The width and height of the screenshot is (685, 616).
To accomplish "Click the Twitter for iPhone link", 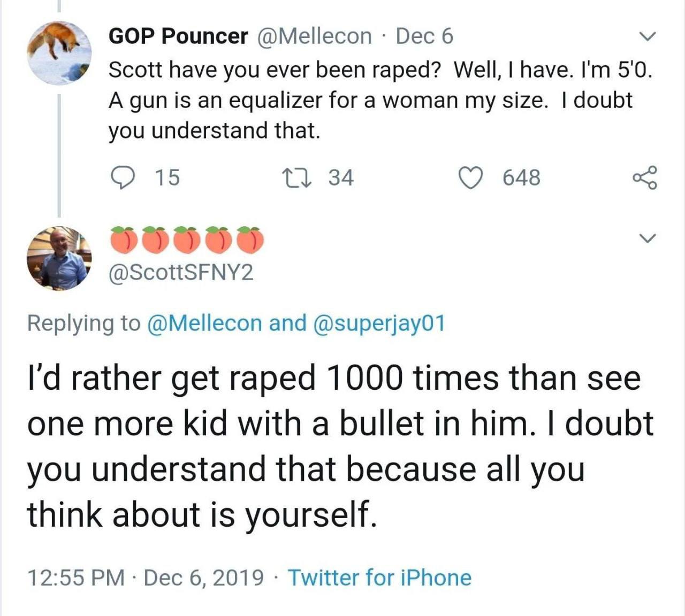I will [x=380, y=577].
